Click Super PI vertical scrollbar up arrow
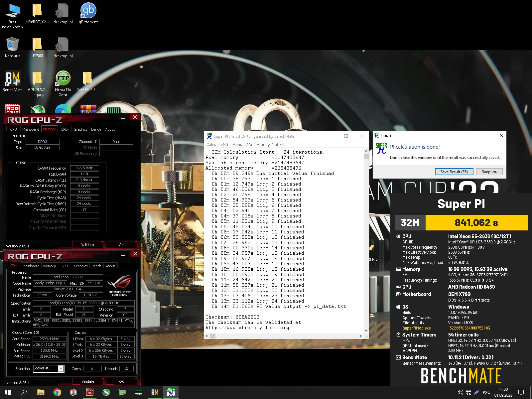The height and width of the screenshot is (399, 532). [x=366, y=151]
